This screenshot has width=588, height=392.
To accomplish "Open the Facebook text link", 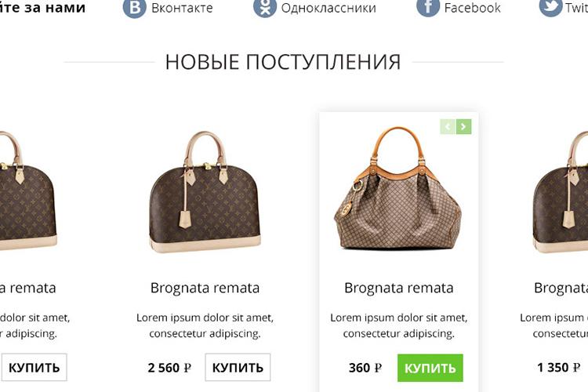I will click(473, 8).
